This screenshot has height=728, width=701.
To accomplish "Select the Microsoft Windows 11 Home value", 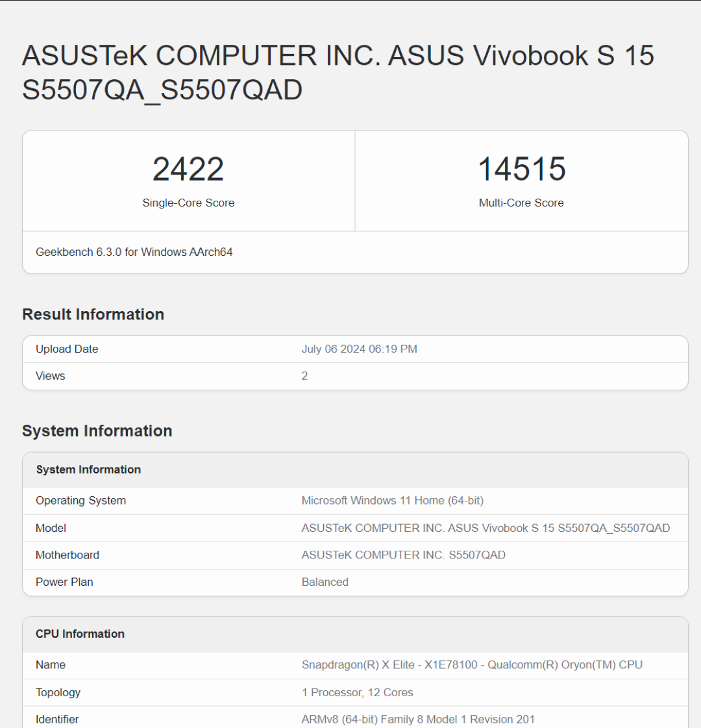I will [x=392, y=501].
